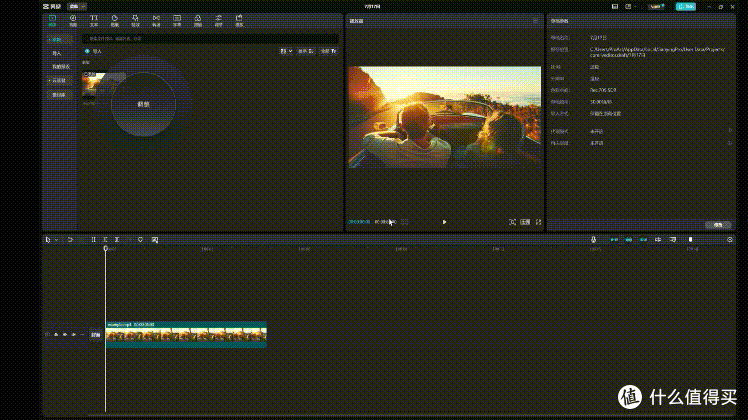The height and width of the screenshot is (420, 748).
Task: Open the view mode dropdown in media panel
Action: click(x=286, y=51)
